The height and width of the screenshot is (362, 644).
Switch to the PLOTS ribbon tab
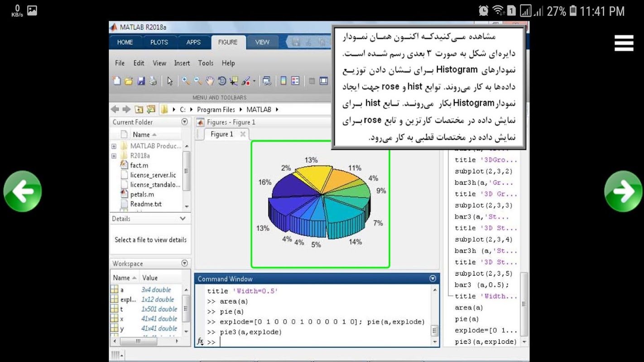(159, 42)
